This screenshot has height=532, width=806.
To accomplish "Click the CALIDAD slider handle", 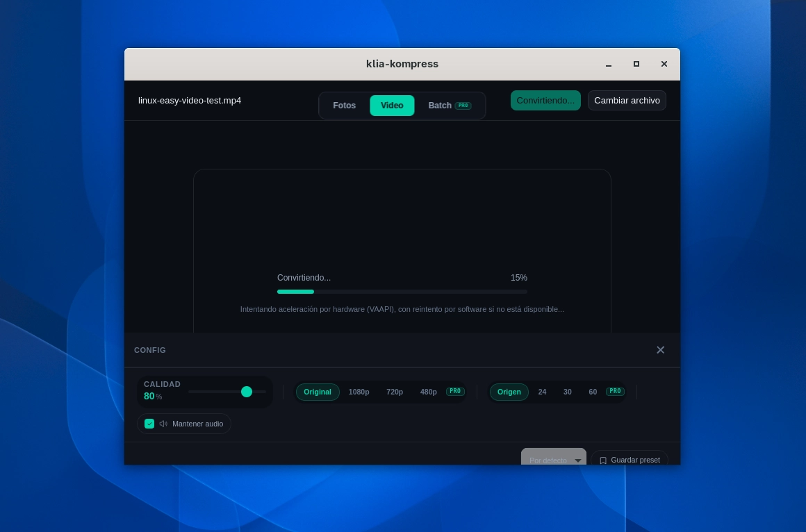I will pos(247,392).
